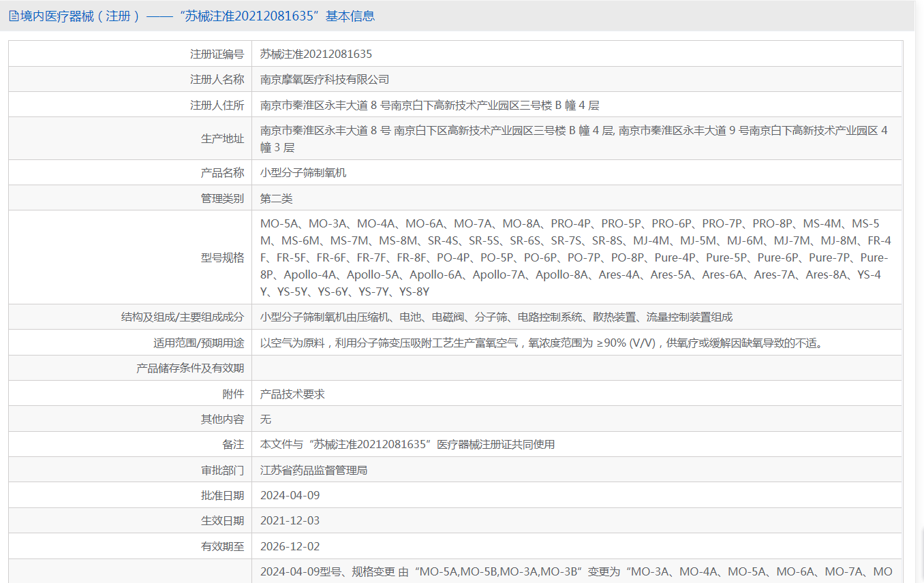Click the title '境内医疗器械（注册）' basic info heading
Image resolution: width=924 pixels, height=583 pixels.
(x=198, y=16)
